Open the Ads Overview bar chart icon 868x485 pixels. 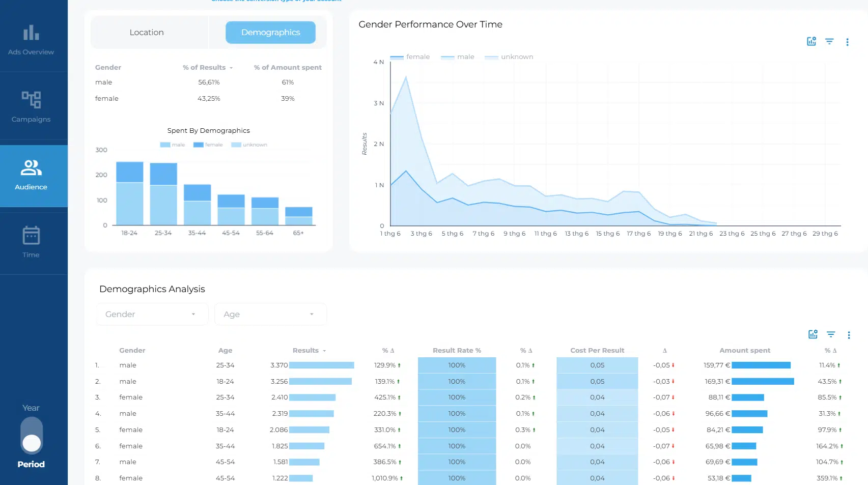(x=31, y=33)
